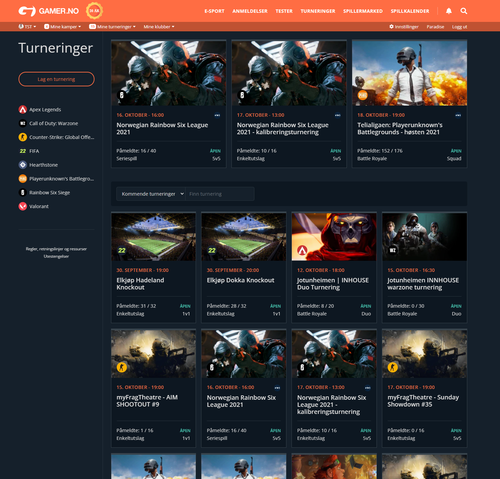
Task: Click the Counter-Strike sidebar icon
Action: click(x=23, y=137)
